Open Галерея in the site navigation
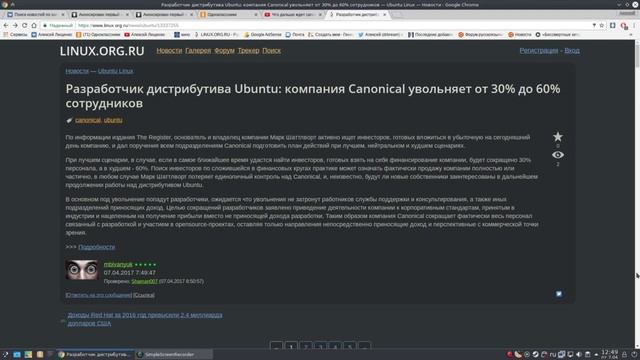 tap(198, 51)
